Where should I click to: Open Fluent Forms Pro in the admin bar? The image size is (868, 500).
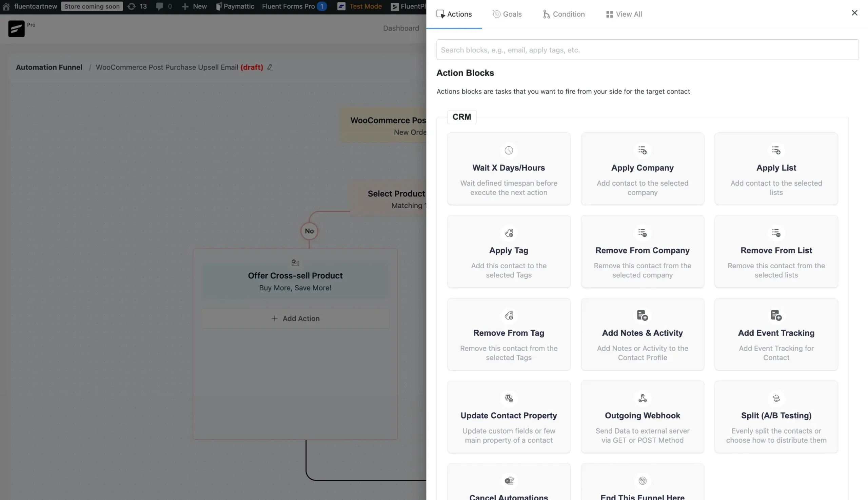(x=294, y=6)
